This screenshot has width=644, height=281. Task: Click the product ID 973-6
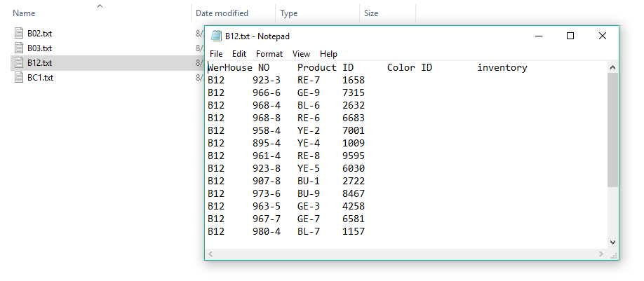267,193
